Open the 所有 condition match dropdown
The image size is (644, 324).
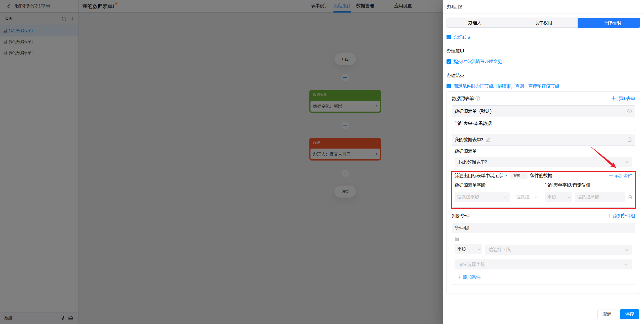(519, 176)
